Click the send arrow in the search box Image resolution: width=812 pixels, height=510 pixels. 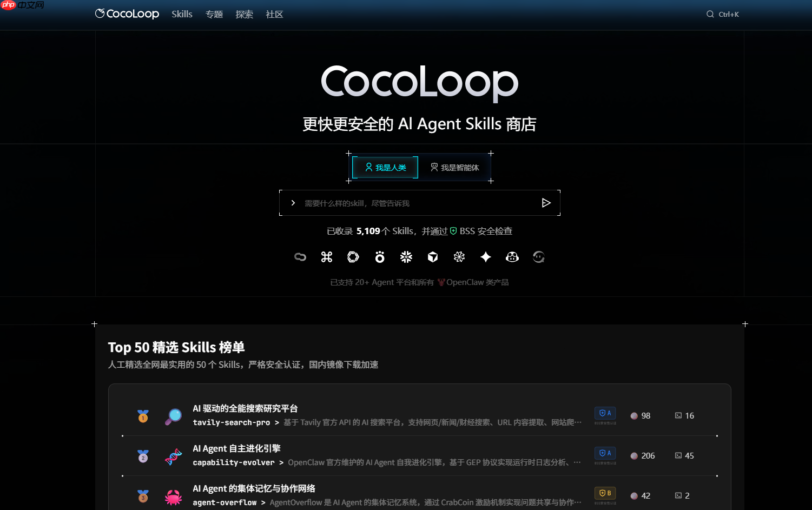point(546,203)
